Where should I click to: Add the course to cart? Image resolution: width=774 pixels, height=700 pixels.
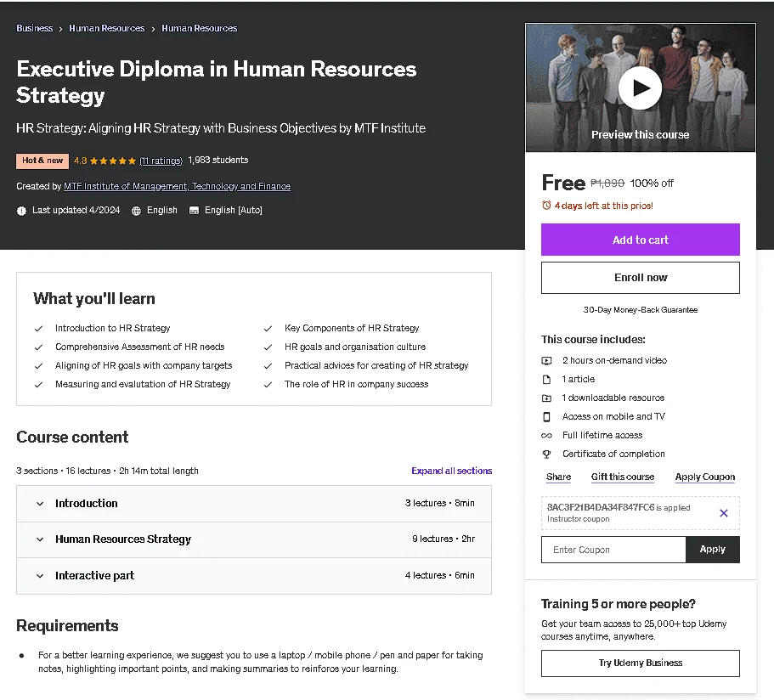(x=641, y=240)
